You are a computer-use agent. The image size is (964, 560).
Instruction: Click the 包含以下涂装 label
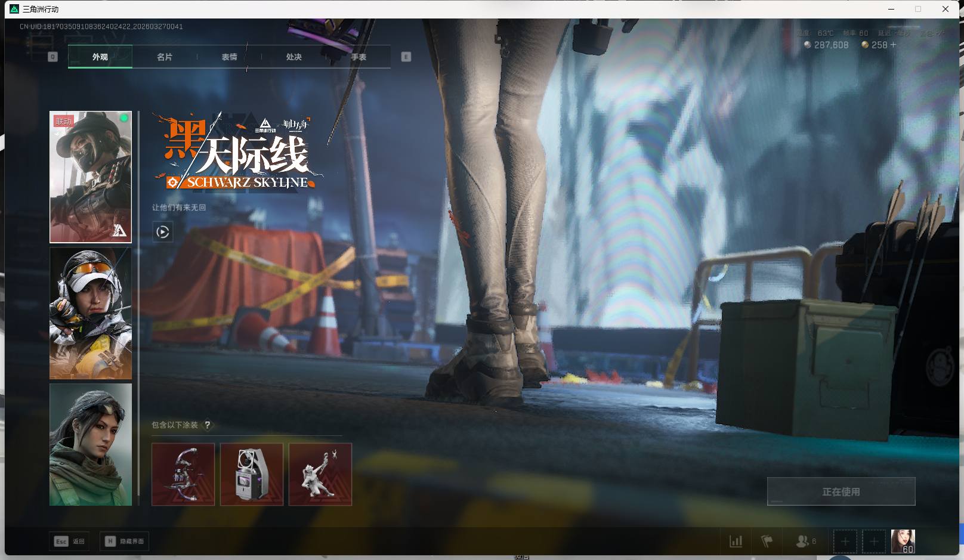click(175, 425)
